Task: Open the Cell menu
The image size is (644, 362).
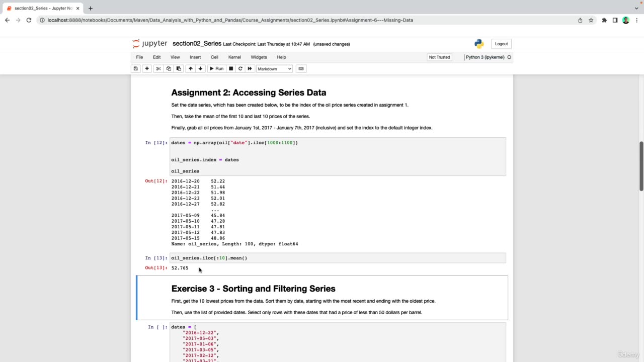Action: tap(214, 57)
